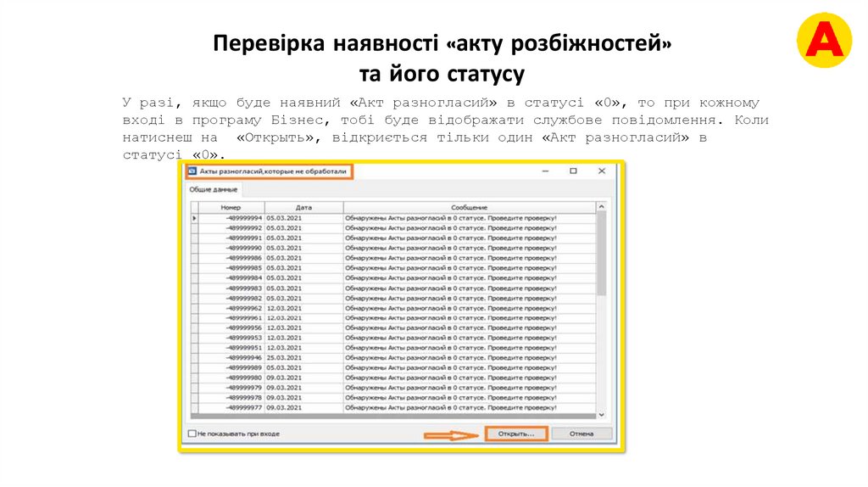The height and width of the screenshot is (487, 868).
Task: Select row number -489999961
Action: pyautogui.click(x=393, y=318)
